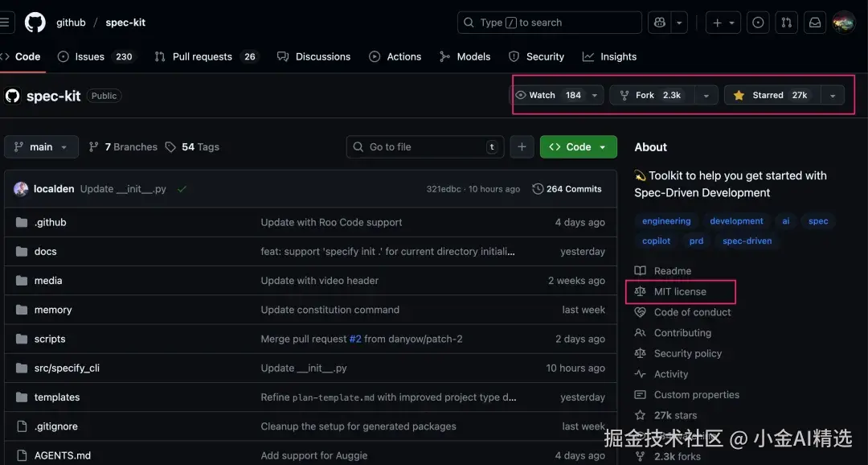The width and height of the screenshot is (868, 465).
Task: Select the ai topic tag
Action: coord(785,221)
